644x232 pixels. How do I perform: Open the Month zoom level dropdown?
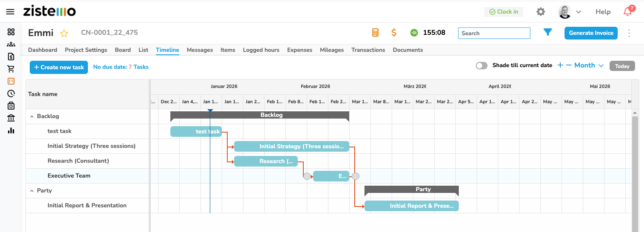click(589, 65)
